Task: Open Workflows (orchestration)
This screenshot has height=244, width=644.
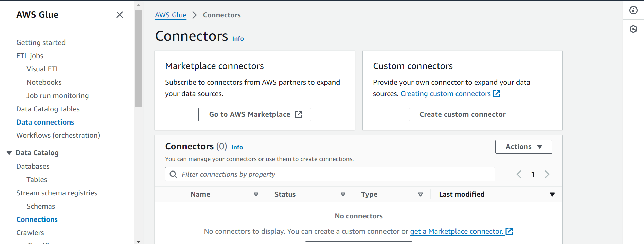Action: tap(58, 135)
